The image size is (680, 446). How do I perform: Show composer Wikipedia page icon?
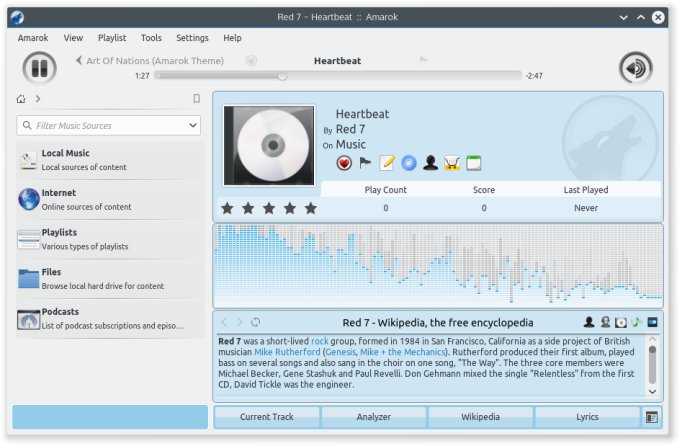[605, 322]
